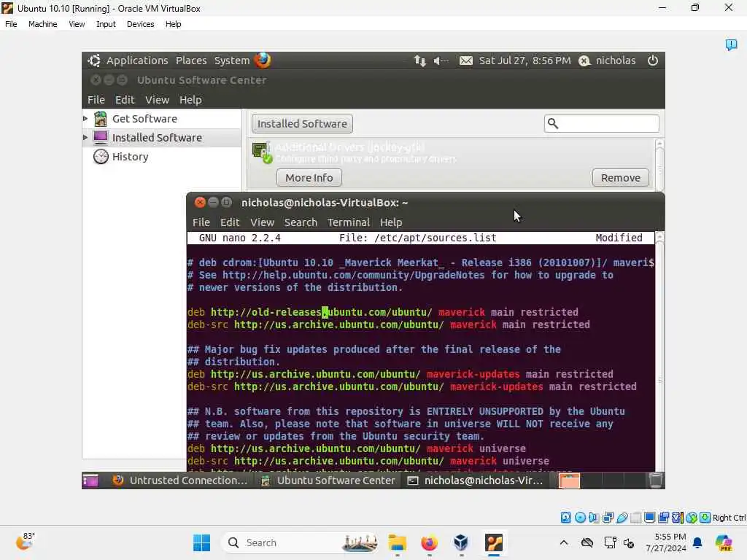Viewport: 747px width, 560px height.
Task: Click VirtualBox mouse integration indicator
Action: (x=692, y=518)
